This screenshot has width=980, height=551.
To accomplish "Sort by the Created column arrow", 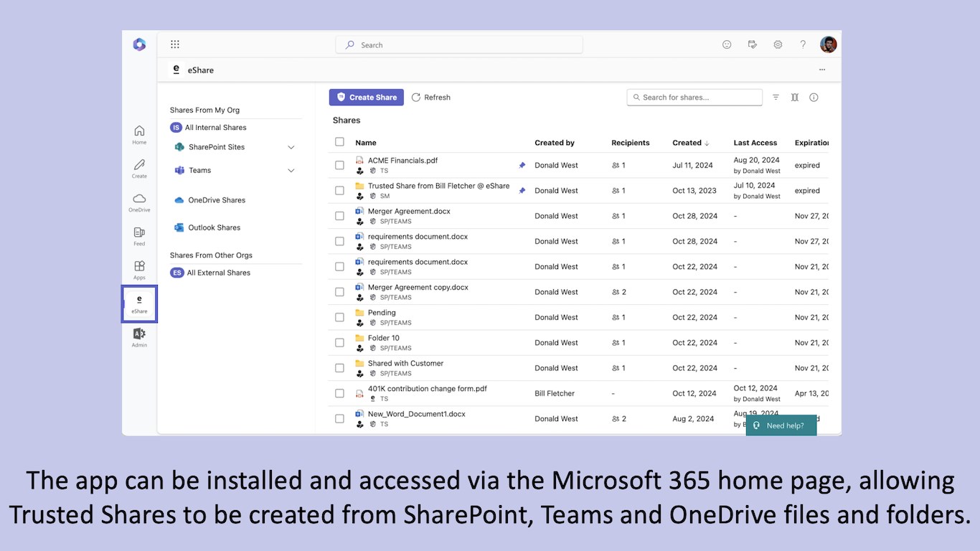I will click(x=707, y=143).
